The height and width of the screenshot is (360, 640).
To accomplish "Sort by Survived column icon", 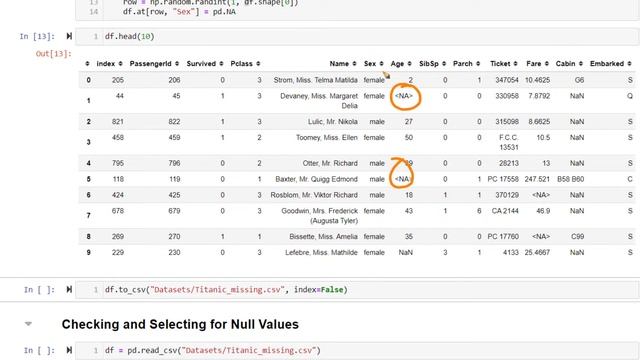I will click(221, 64).
